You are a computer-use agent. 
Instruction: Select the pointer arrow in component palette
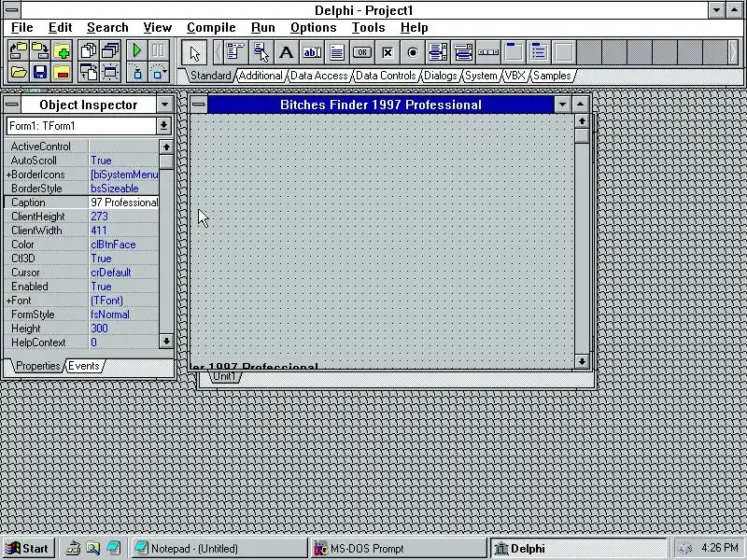[194, 52]
